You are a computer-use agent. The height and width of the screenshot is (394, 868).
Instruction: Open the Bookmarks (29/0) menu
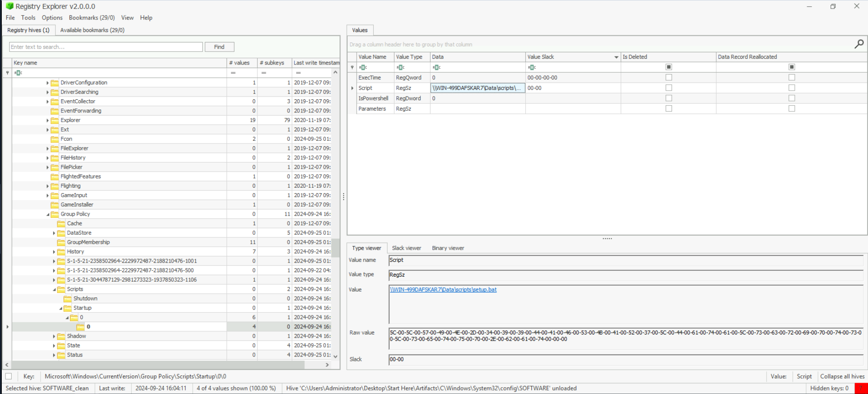click(92, 18)
